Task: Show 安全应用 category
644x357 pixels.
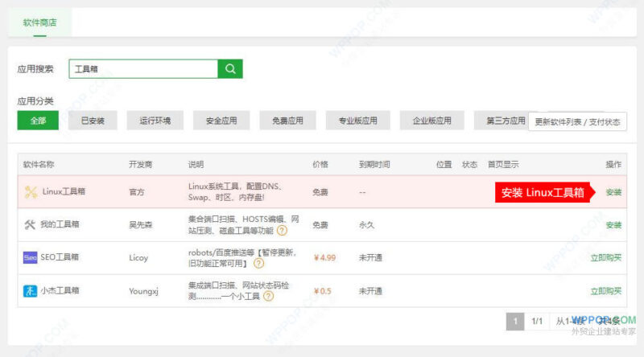Action: coord(221,121)
